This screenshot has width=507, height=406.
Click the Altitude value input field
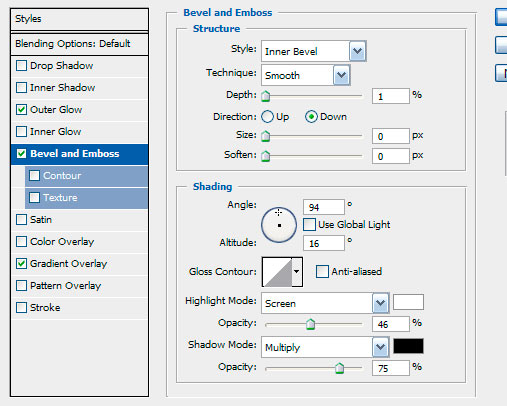click(x=324, y=243)
